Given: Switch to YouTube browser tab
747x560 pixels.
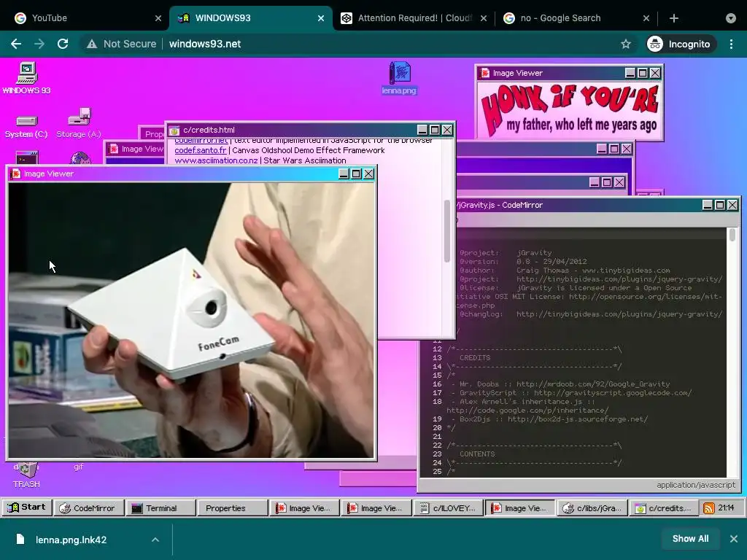Looking at the screenshot, I should (88, 18).
